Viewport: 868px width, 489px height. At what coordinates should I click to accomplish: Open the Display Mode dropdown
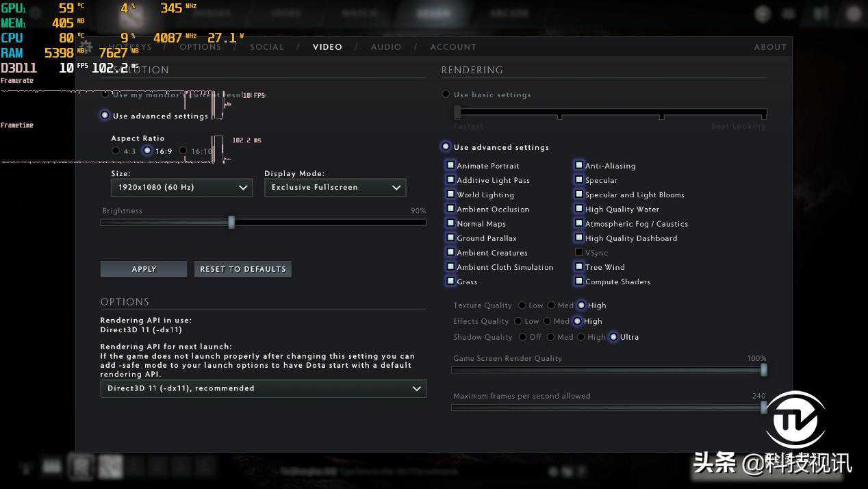pyautogui.click(x=335, y=188)
